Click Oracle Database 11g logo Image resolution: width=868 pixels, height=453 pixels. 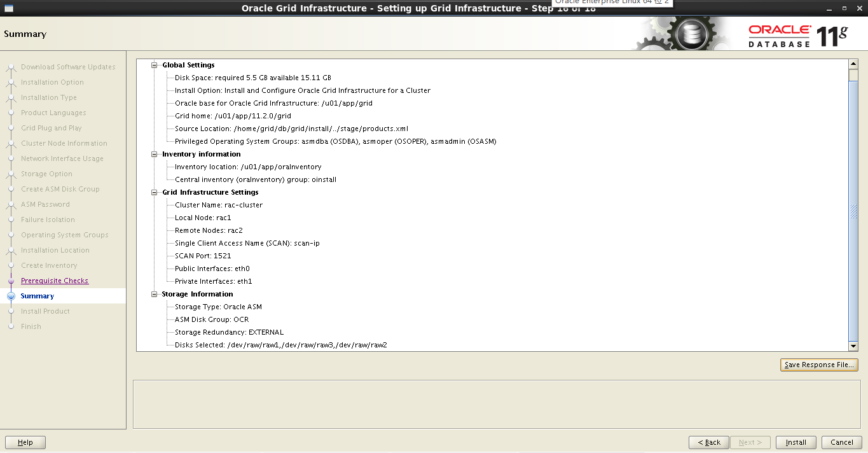pyautogui.click(x=798, y=36)
